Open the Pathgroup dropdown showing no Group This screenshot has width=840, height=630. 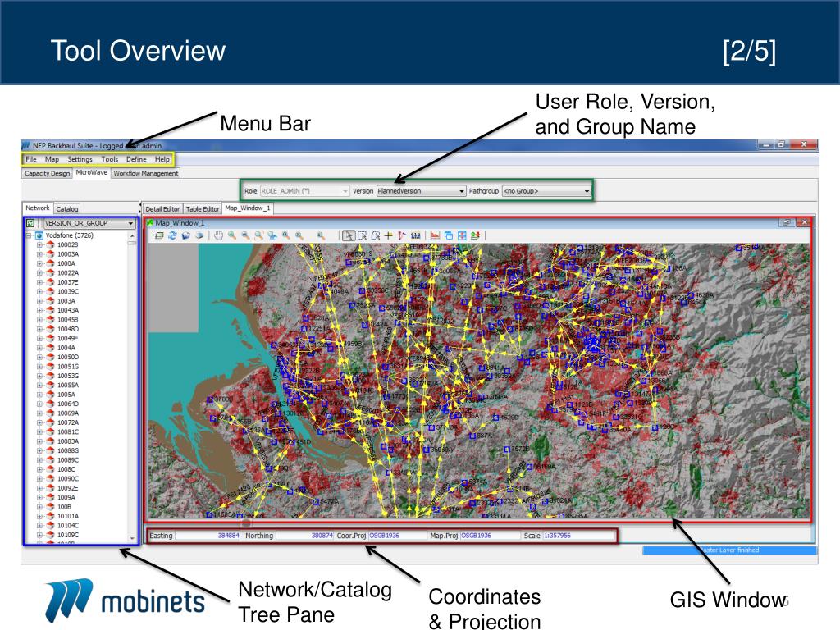point(546,190)
